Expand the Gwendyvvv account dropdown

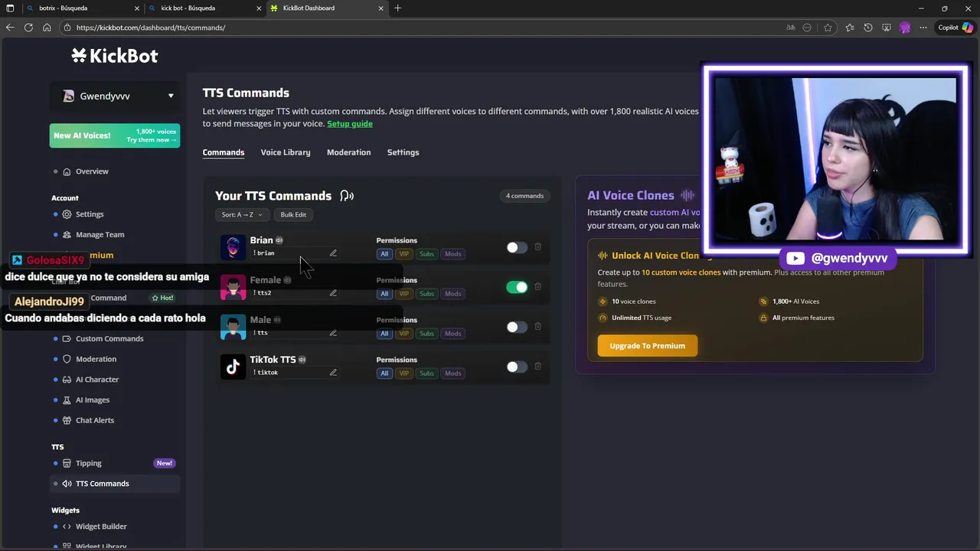tap(116, 96)
